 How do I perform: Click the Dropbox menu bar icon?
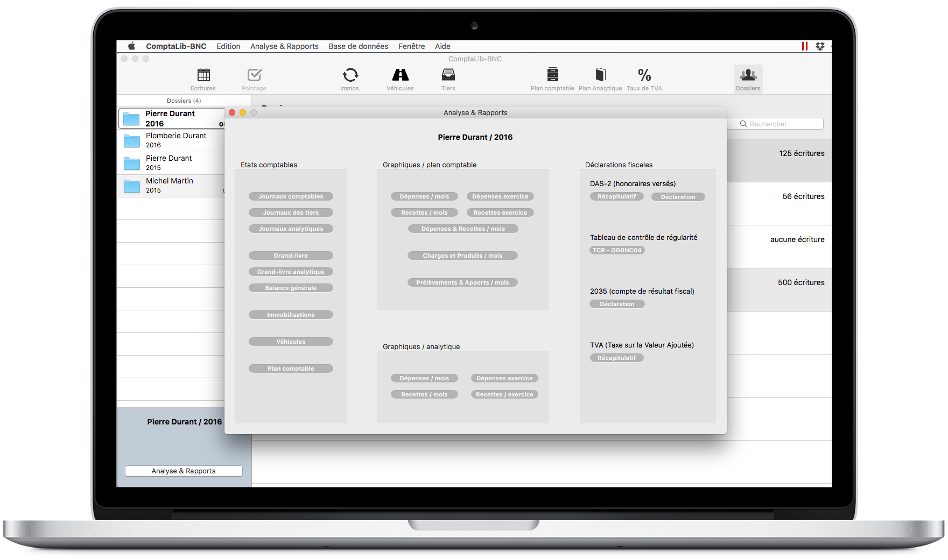point(820,46)
